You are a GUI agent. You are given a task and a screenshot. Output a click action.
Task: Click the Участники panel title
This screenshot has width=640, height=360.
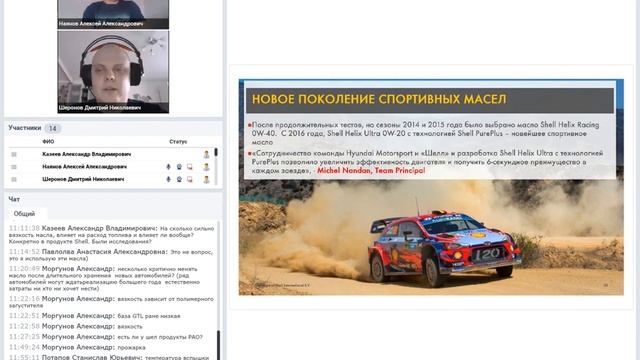(24, 128)
